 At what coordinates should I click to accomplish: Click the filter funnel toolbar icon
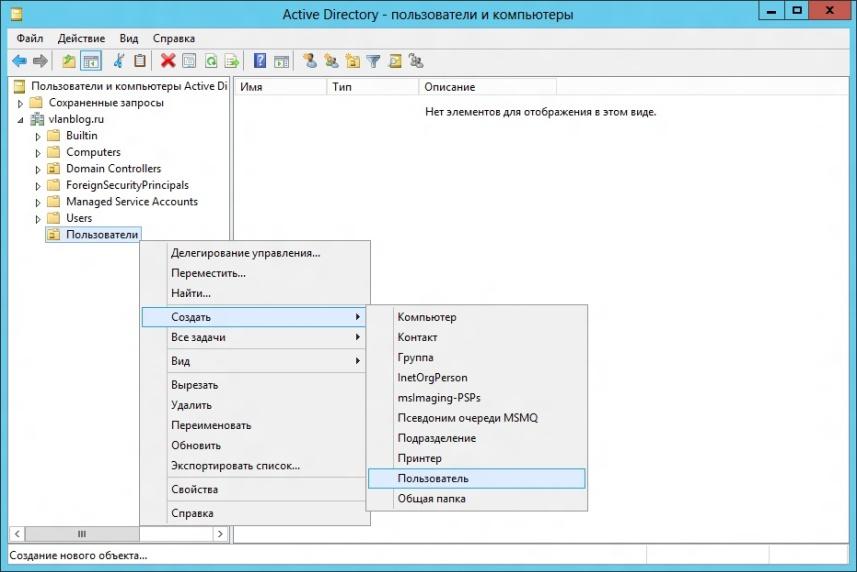[373, 61]
